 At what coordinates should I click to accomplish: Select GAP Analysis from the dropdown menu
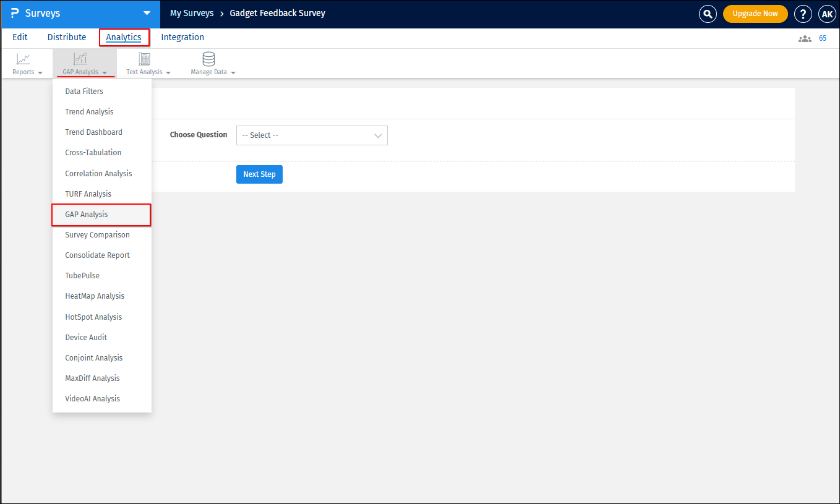tap(102, 215)
